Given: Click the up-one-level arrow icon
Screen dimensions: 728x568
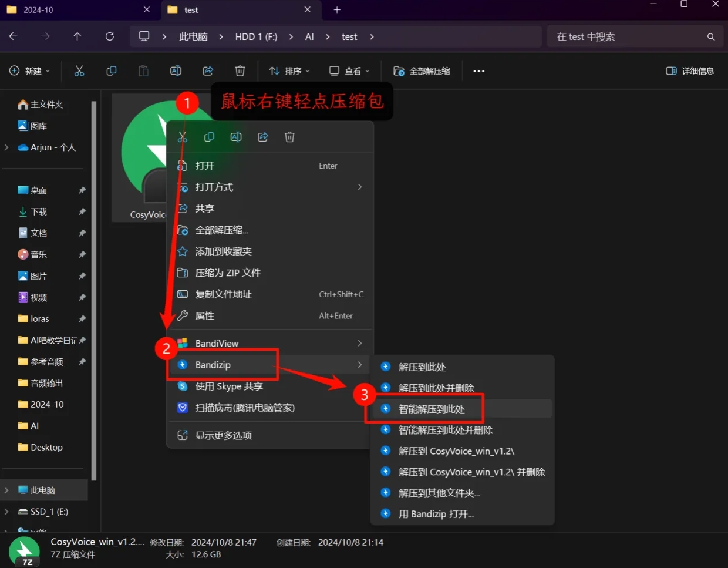Looking at the screenshot, I should click(x=77, y=36).
